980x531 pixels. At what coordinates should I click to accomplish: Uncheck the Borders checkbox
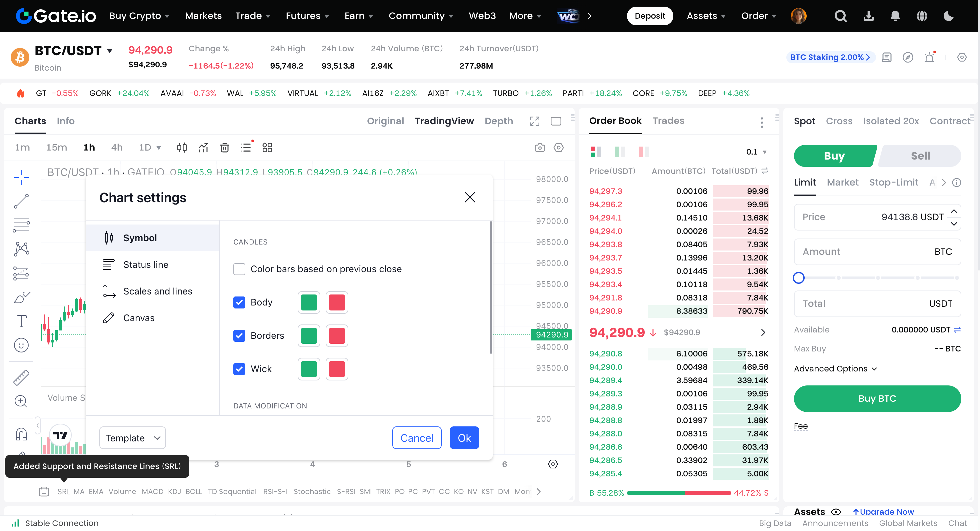[239, 336]
